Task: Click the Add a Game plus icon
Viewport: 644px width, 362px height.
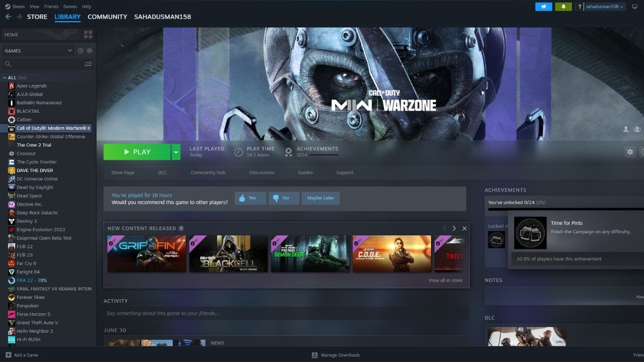Action: 8,355
